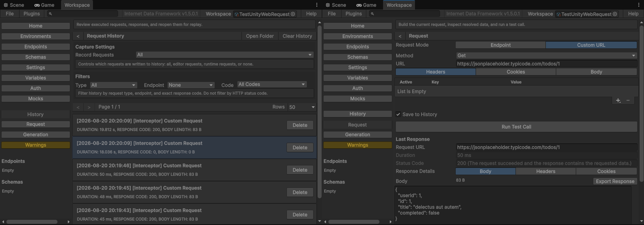Go back using the arrow beside Request History

pos(78,36)
